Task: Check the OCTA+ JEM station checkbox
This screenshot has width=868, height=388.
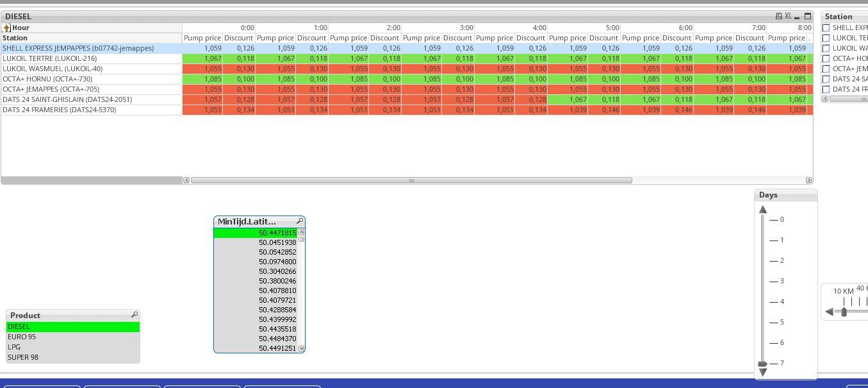Action: pos(826,69)
